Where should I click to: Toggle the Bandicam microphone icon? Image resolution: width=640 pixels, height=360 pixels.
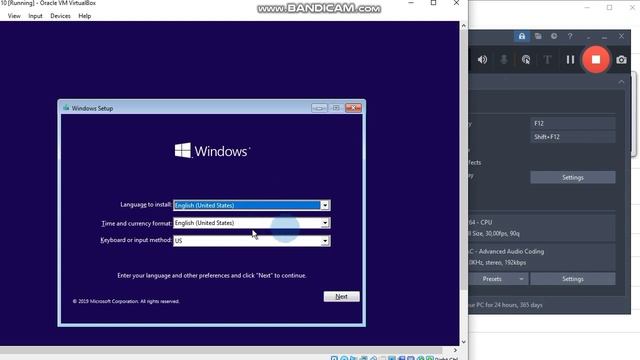(504, 60)
